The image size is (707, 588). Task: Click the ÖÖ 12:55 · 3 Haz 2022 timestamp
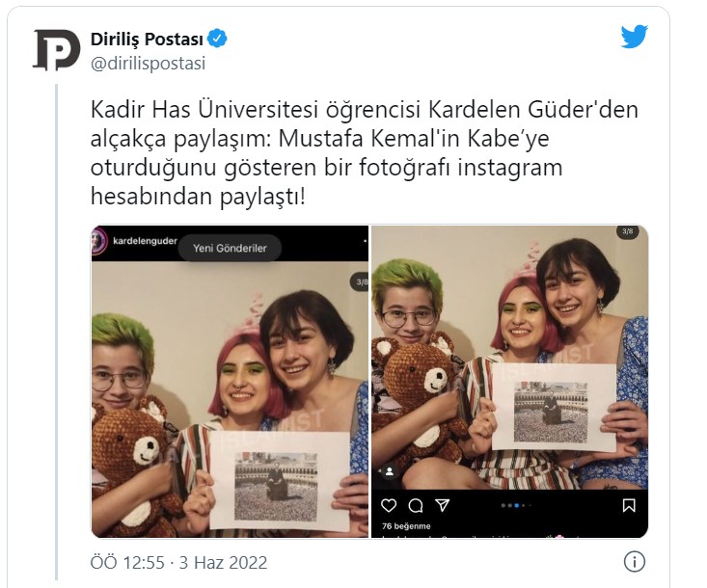pyautogui.click(x=179, y=562)
